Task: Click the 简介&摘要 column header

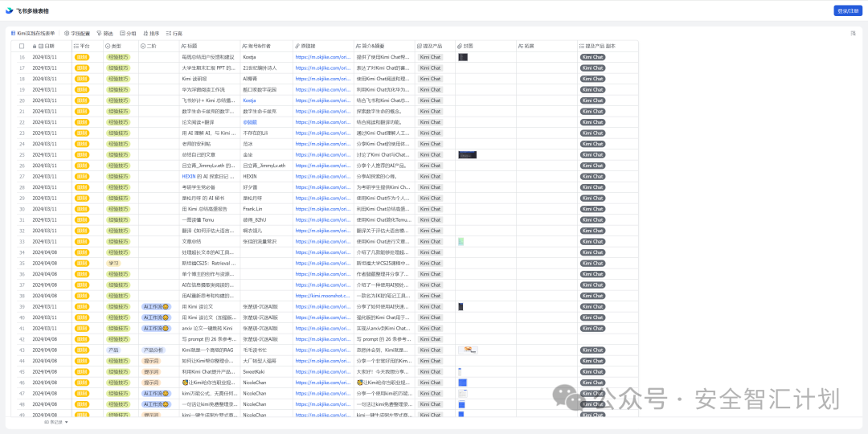Action: tap(384, 46)
